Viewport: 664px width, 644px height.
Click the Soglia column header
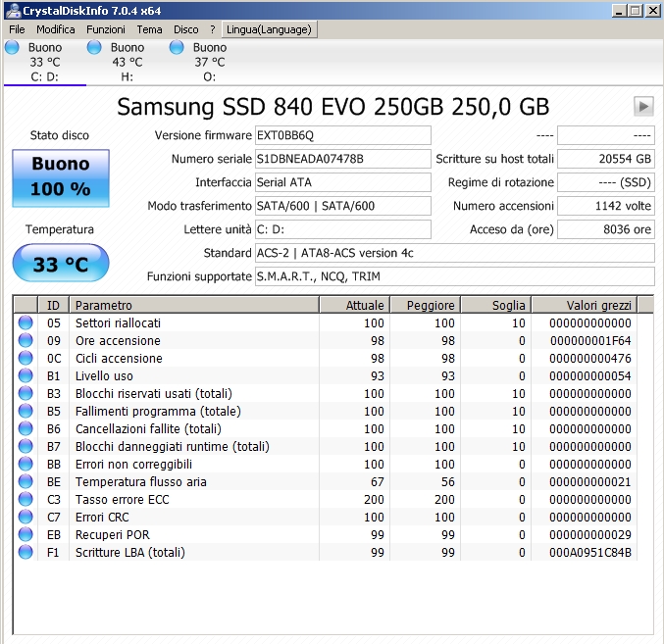pyautogui.click(x=496, y=305)
